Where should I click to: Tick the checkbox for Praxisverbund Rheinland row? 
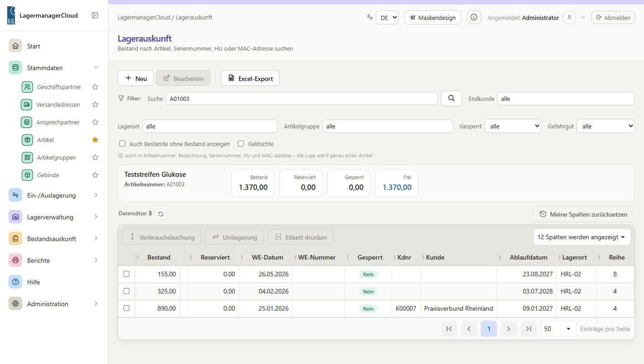click(x=127, y=308)
